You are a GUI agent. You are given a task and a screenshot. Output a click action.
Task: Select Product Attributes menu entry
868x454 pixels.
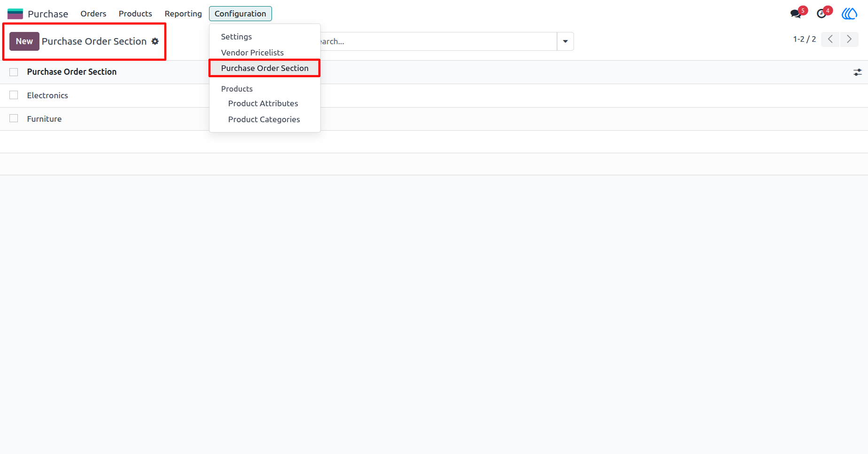263,103
